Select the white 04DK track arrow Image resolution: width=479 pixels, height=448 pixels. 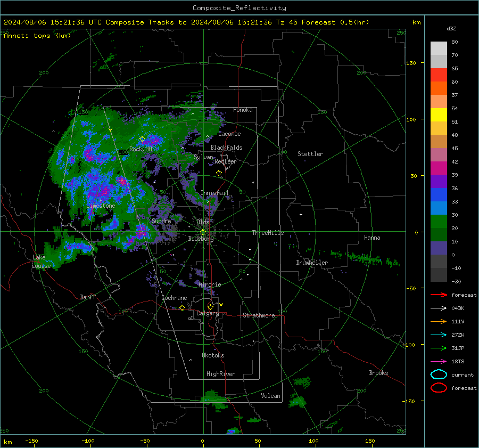(x=439, y=308)
